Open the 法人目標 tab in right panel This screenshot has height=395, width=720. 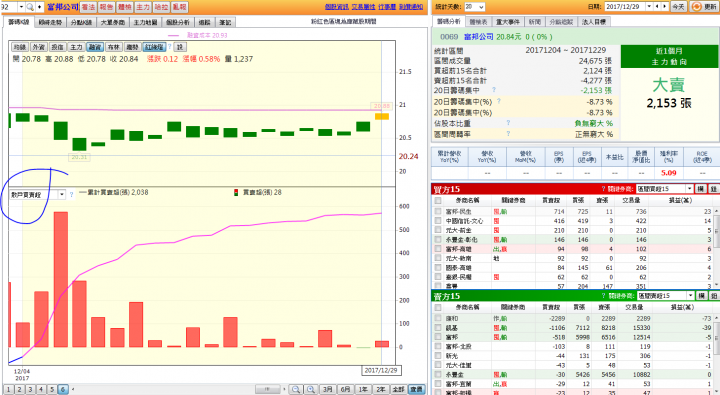(x=594, y=22)
